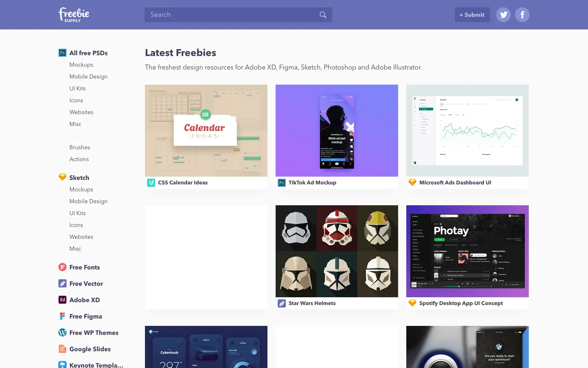Open Spotify Desktop App UI Concept thumbnail
588x368 pixels.
point(468,251)
